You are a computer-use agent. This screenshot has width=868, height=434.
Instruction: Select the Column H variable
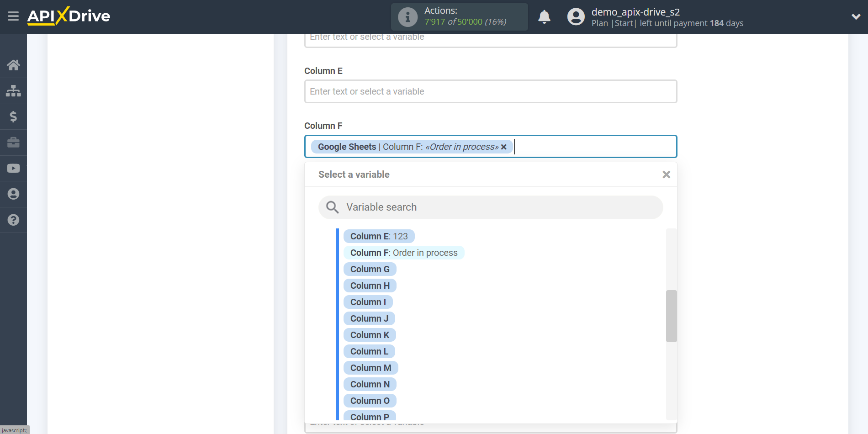(370, 286)
